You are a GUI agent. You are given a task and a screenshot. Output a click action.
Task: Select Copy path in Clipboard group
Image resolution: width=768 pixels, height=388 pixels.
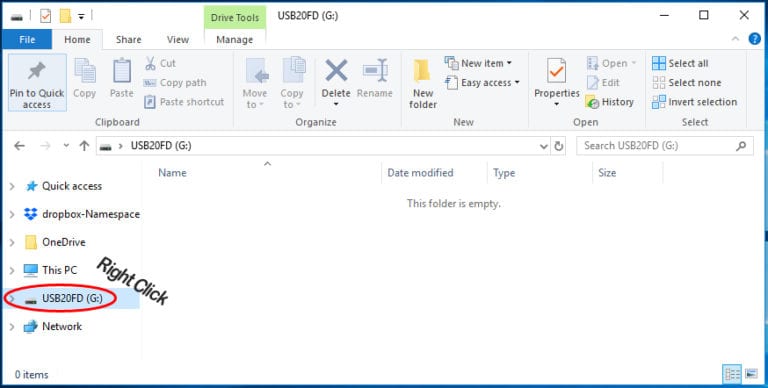coord(175,83)
